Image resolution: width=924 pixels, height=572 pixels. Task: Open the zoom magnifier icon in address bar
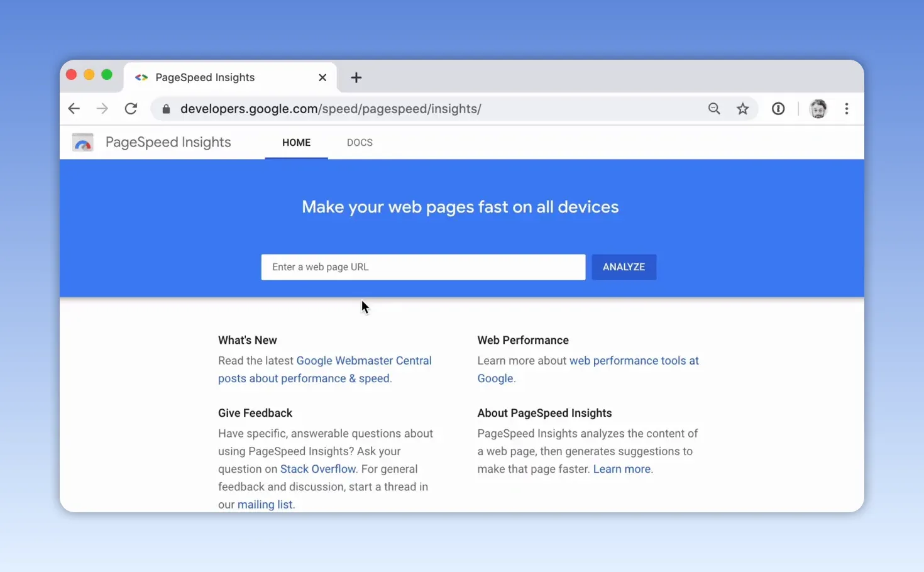point(714,109)
